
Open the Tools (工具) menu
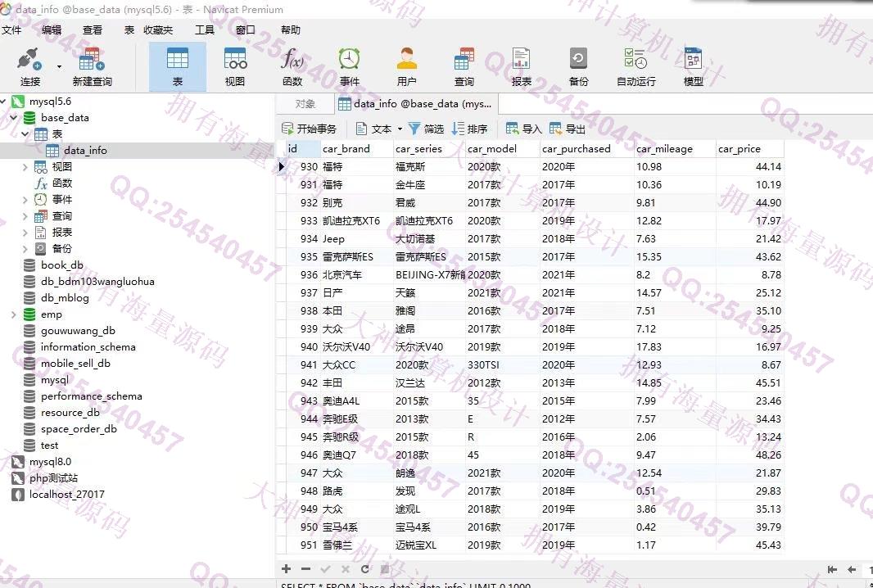click(205, 30)
